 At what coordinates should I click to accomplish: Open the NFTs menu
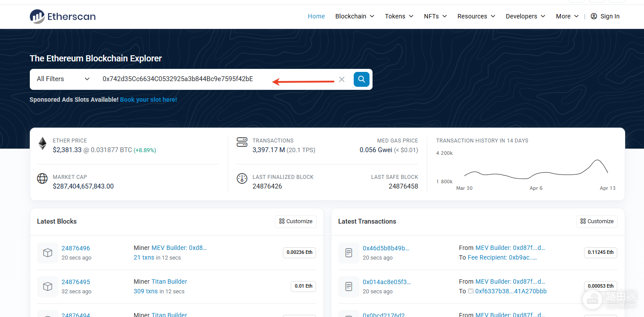pos(435,16)
